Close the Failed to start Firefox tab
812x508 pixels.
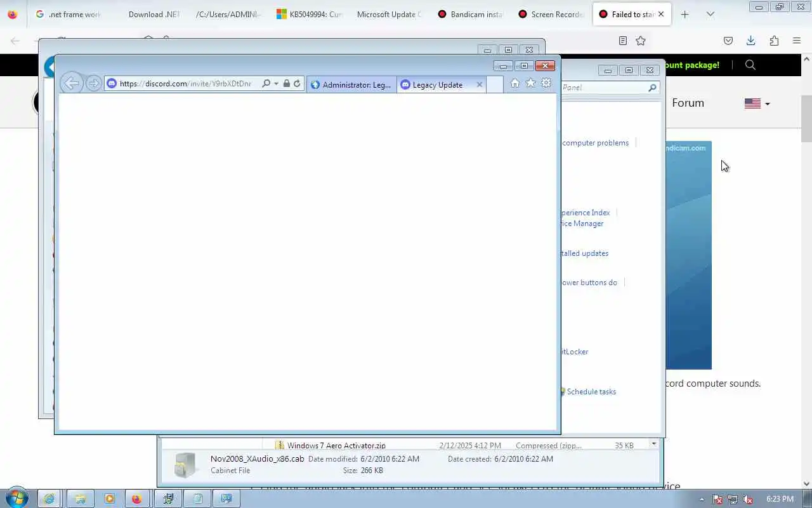click(661, 14)
